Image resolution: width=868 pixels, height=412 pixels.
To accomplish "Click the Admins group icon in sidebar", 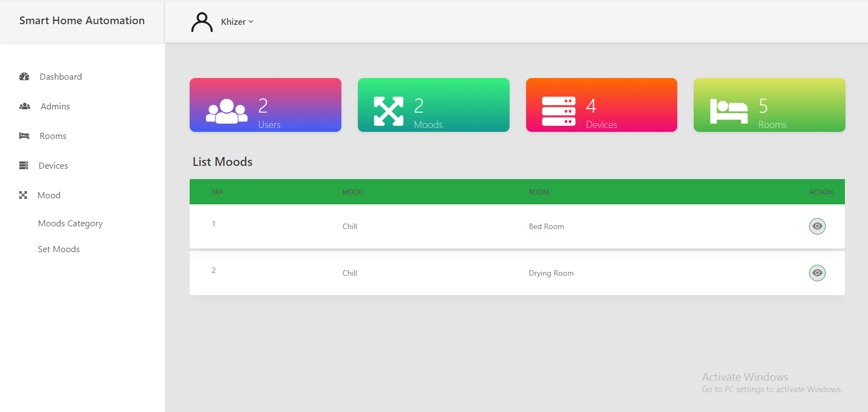I will pos(25,107).
